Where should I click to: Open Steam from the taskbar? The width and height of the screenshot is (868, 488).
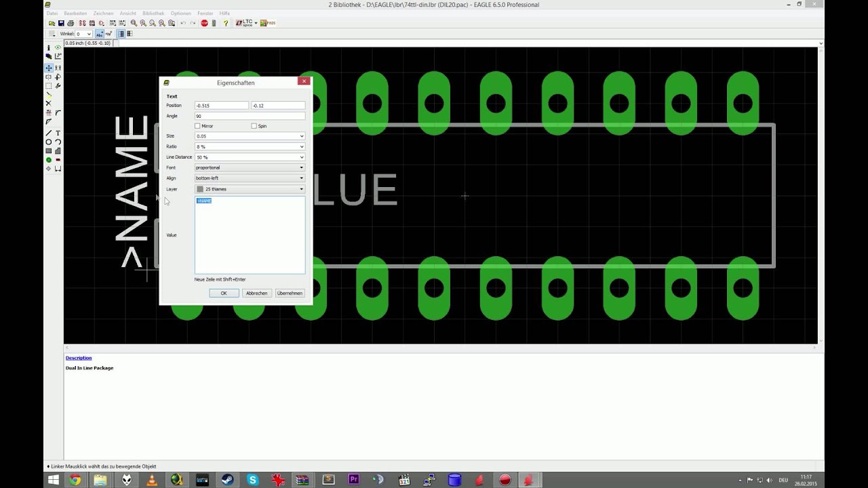pos(227,480)
